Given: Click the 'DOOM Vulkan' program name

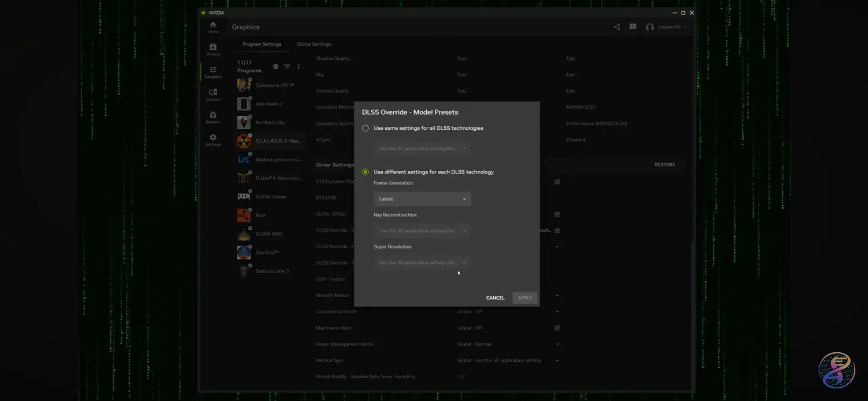Looking at the screenshot, I should coord(271,197).
